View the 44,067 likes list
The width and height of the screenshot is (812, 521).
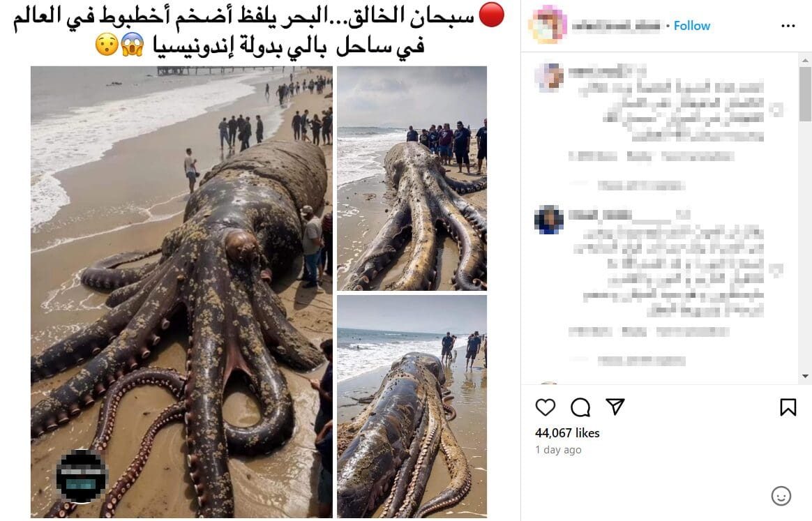point(567,433)
